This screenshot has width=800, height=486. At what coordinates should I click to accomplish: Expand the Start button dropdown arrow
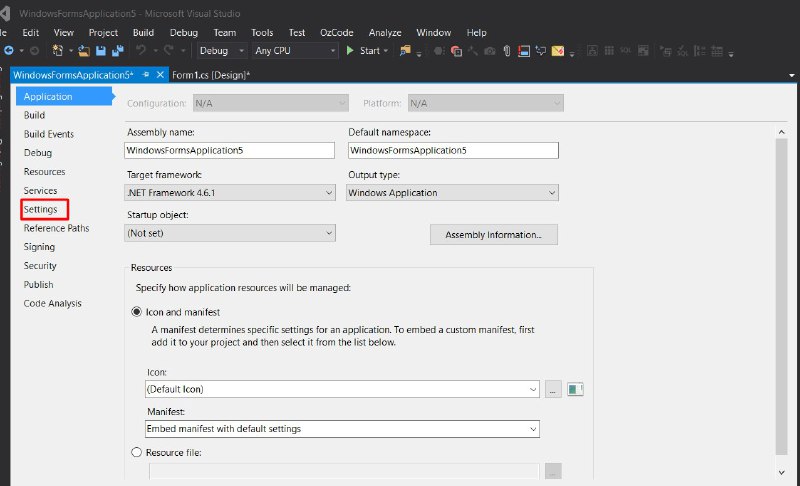(x=386, y=50)
